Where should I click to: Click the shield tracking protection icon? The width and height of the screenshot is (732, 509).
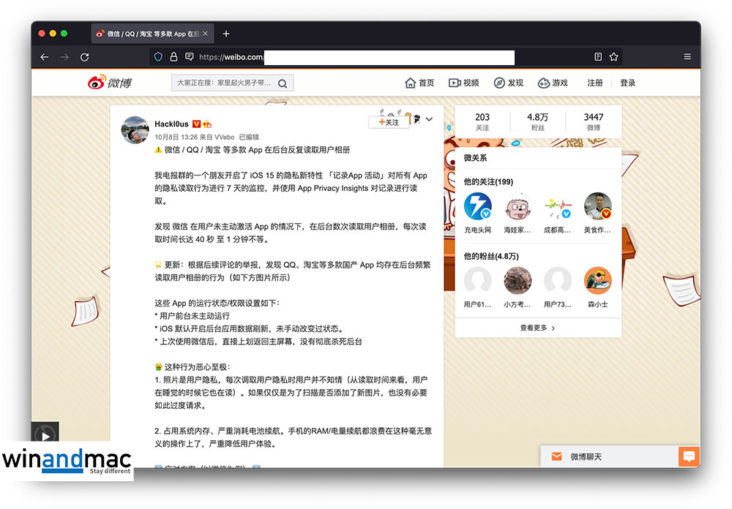coord(158,57)
